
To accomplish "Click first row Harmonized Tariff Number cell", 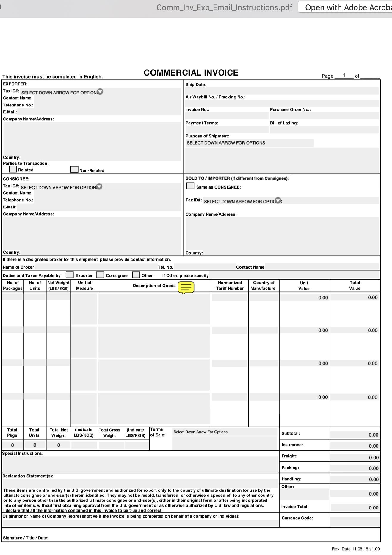I will click(230, 297).
